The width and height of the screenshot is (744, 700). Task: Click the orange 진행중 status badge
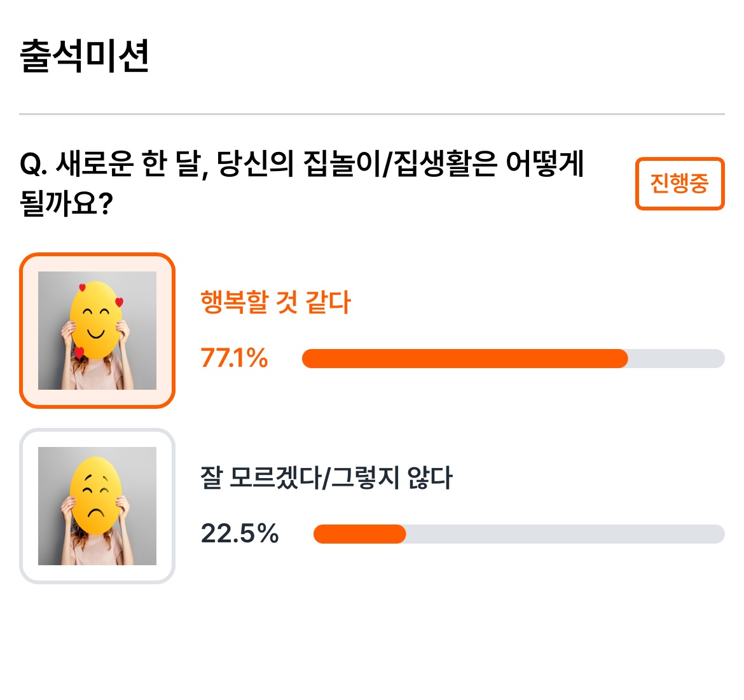[x=680, y=184]
